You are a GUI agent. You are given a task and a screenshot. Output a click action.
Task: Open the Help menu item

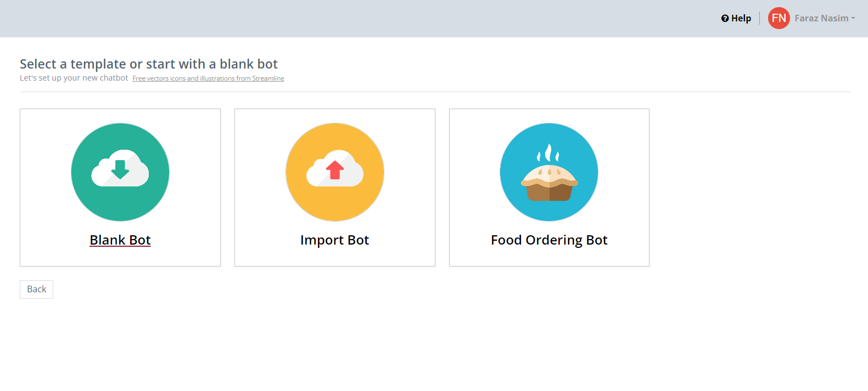click(x=741, y=19)
